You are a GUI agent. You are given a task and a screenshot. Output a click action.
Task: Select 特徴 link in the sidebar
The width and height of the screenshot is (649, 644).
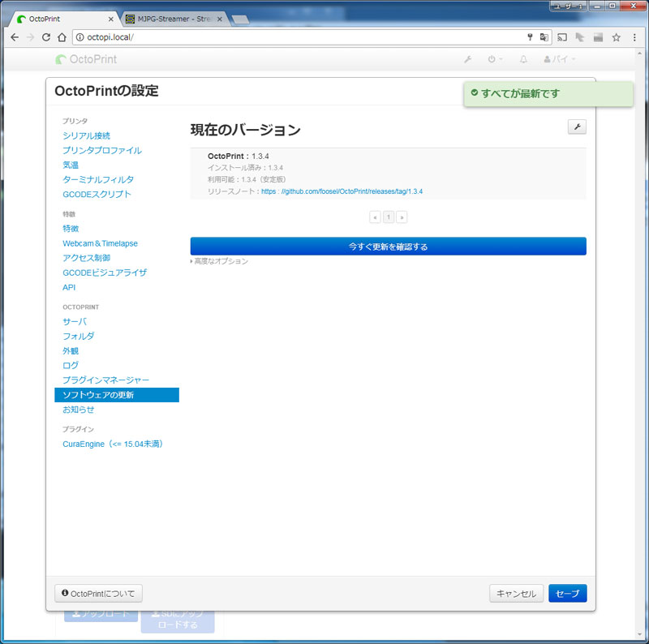coord(71,229)
